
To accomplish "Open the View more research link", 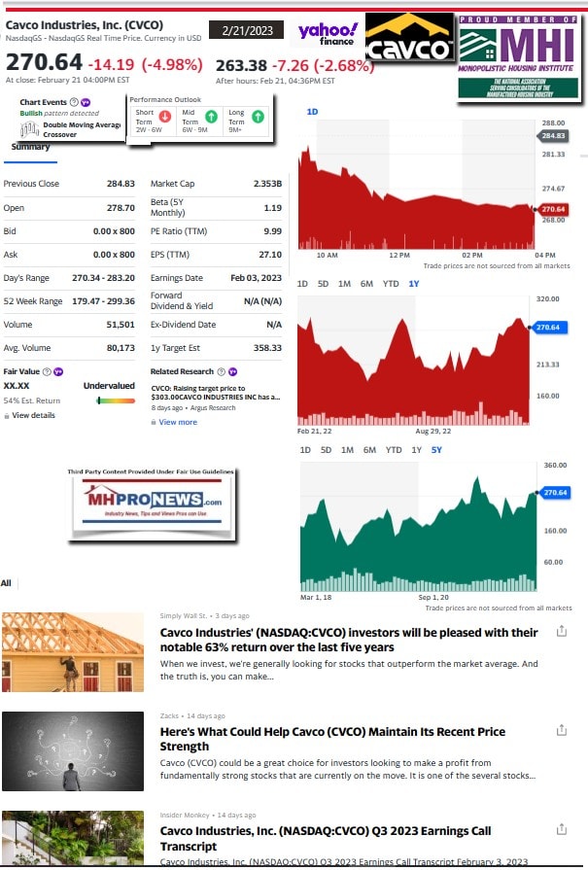I will pos(178,422).
